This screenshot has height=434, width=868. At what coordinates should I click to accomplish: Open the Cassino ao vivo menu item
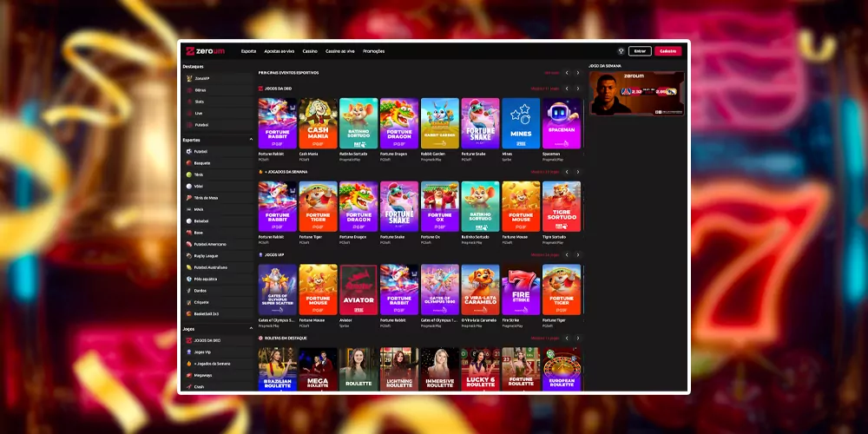tap(340, 51)
